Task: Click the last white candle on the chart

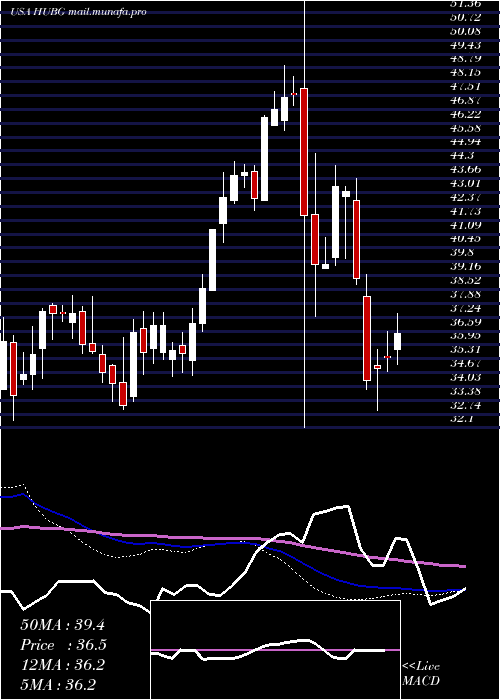Action: (397, 342)
